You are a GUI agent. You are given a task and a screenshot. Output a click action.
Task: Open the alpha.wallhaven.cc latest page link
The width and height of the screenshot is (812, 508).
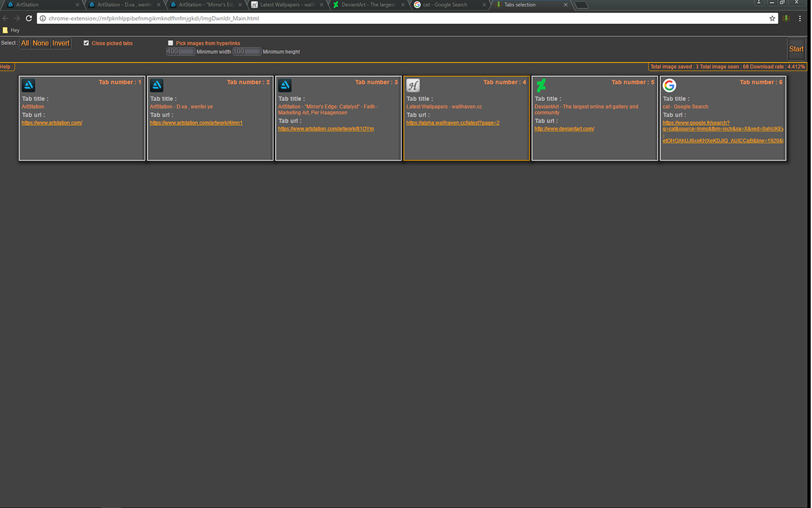453,123
